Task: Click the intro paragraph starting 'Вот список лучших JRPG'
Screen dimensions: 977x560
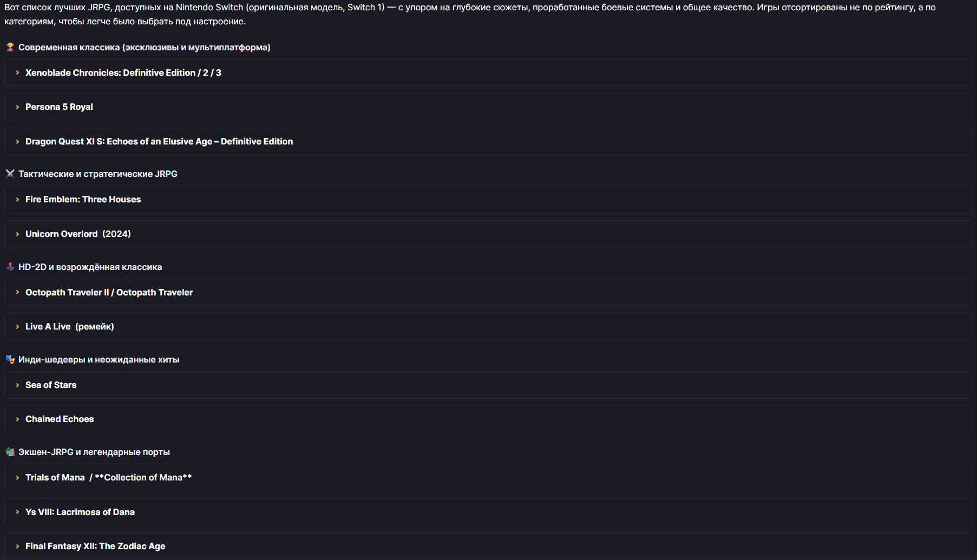Action: 470,14
